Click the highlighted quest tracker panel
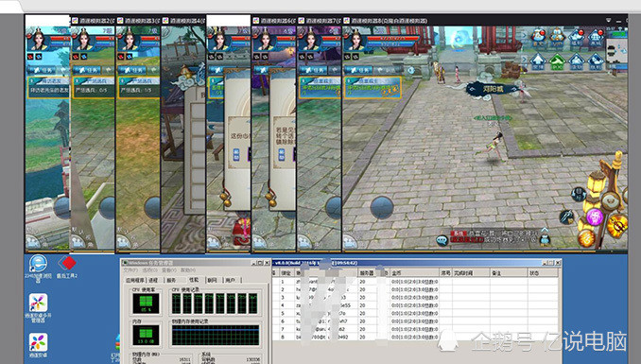 372,88
